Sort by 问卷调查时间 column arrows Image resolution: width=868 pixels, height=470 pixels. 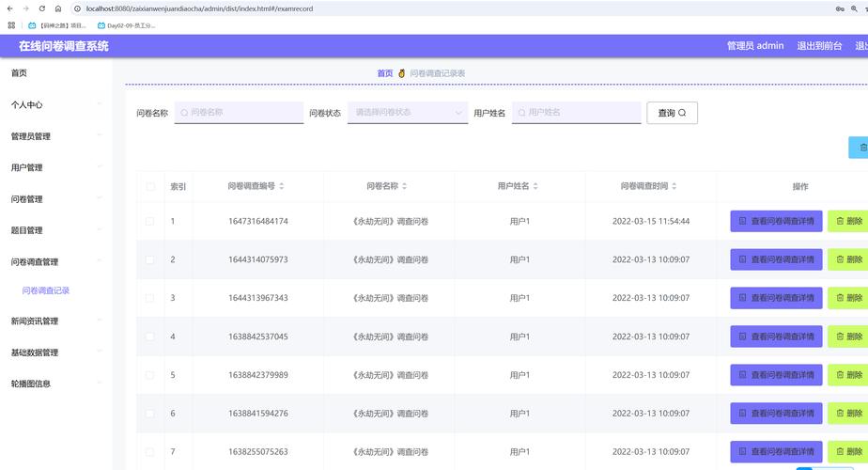point(674,186)
